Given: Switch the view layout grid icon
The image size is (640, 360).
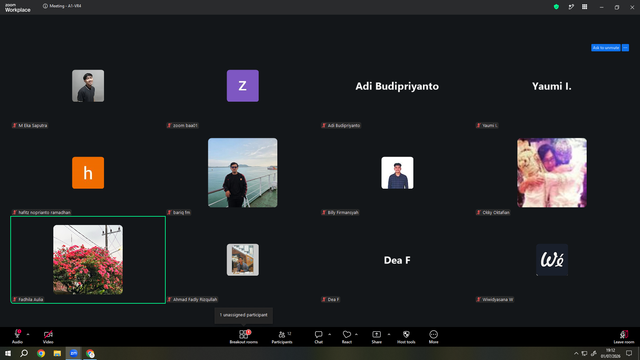Looking at the screenshot, I should click(584, 7).
